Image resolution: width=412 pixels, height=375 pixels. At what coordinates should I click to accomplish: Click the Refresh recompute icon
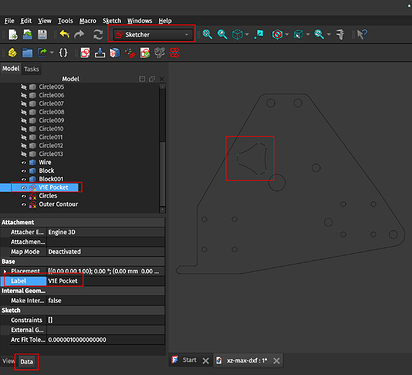pos(98,34)
